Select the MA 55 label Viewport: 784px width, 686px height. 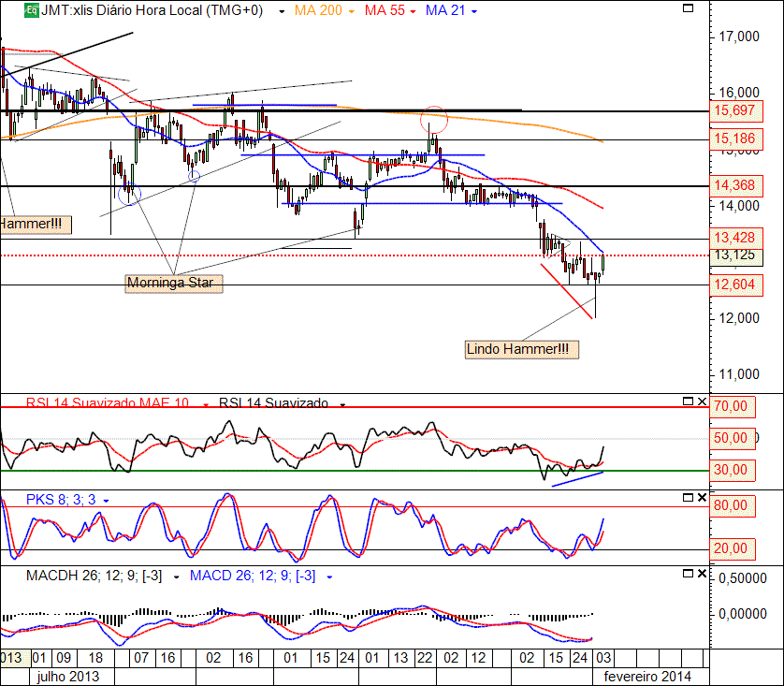click(x=385, y=10)
